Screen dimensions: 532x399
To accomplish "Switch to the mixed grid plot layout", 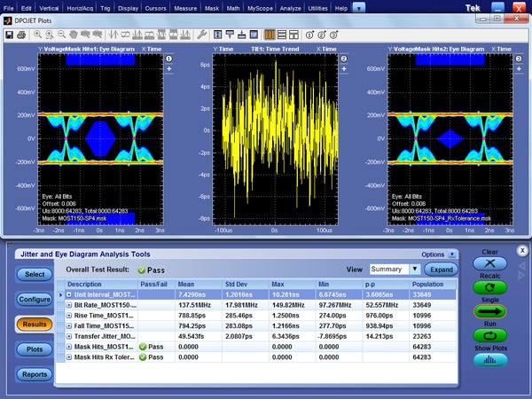I will pos(293,35).
